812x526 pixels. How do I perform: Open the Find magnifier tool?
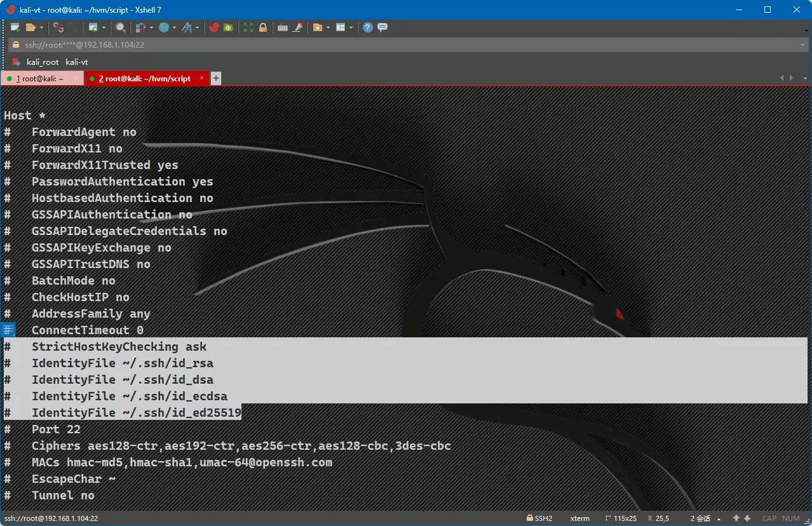[120, 27]
